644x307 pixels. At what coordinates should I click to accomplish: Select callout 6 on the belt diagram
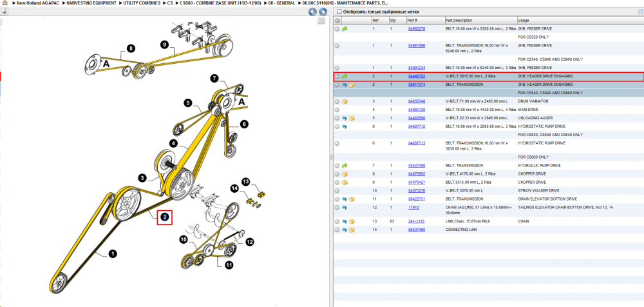pos(244,123)
